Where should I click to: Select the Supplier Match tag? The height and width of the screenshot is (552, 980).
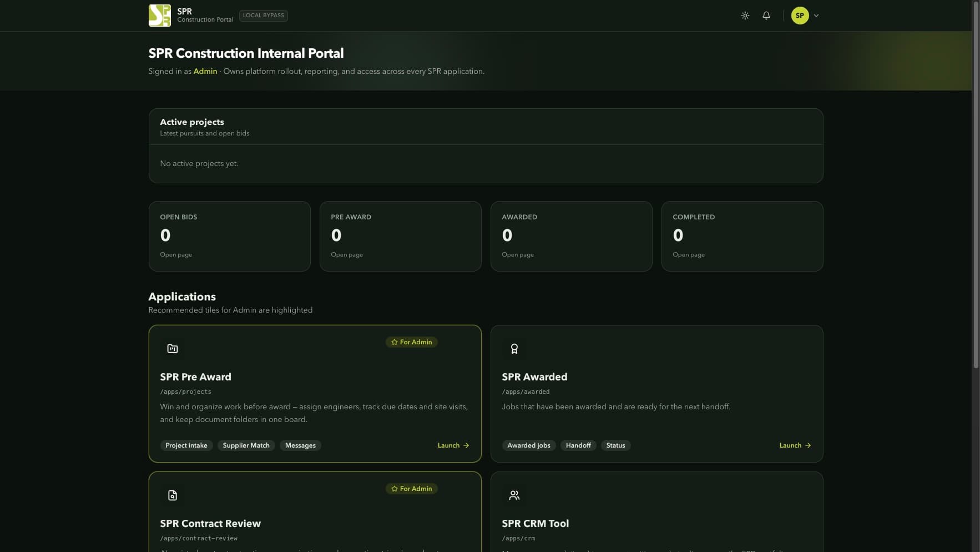(246, 445)
